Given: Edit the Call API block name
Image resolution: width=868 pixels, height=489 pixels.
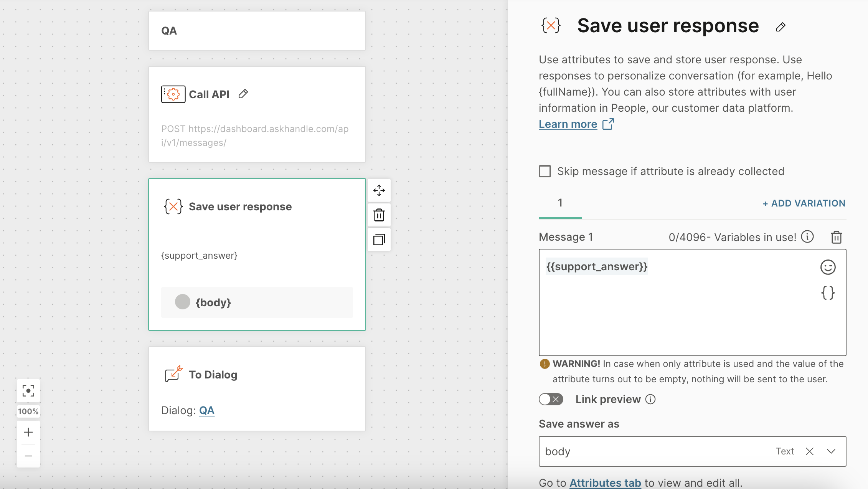Looking at the screenshot, I should (x=243, y=94).
